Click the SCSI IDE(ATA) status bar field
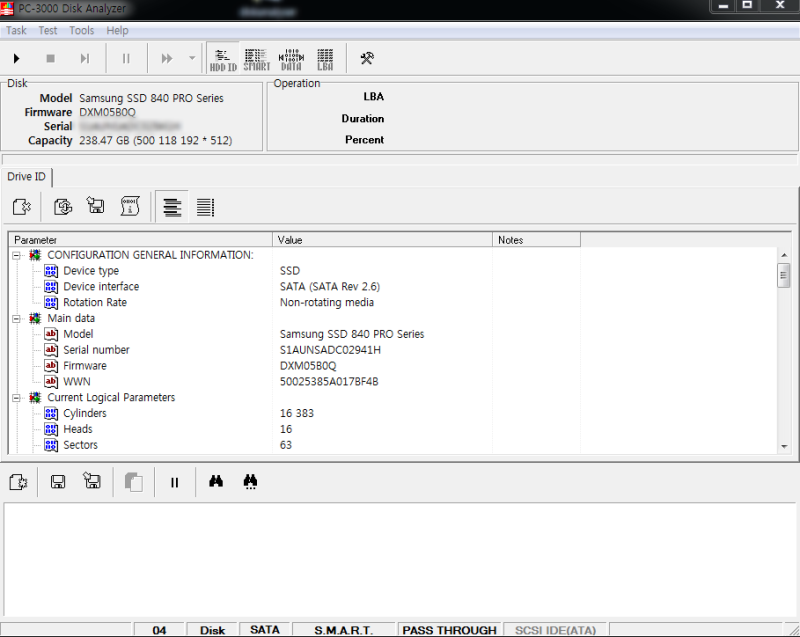Viewport: 800px width, 637px height. 555,630
